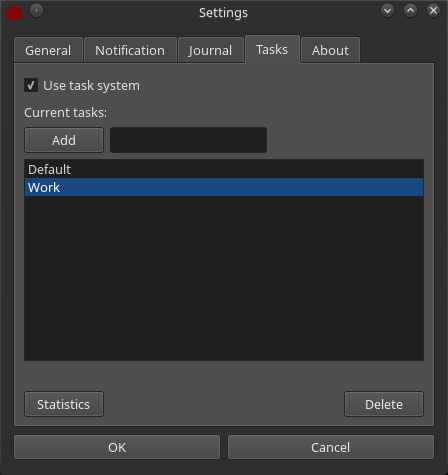Screen dimensions: 448x475
Task: Select the Work task entry
Action: (224, 187)
